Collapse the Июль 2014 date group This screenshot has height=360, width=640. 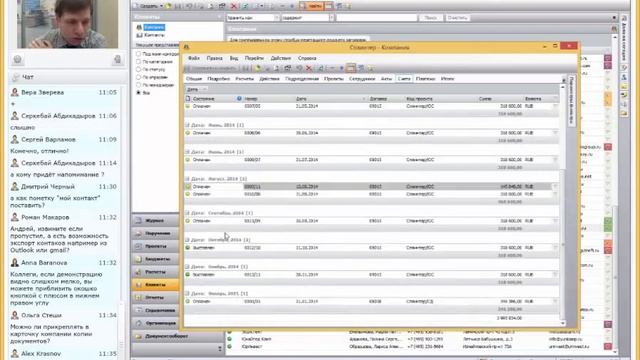point(187,152)
